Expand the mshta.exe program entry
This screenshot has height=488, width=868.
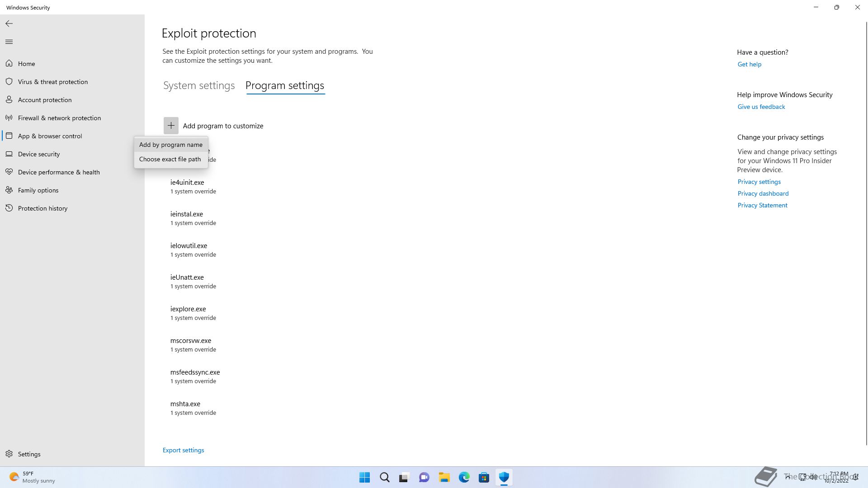[x=185, y=404]
